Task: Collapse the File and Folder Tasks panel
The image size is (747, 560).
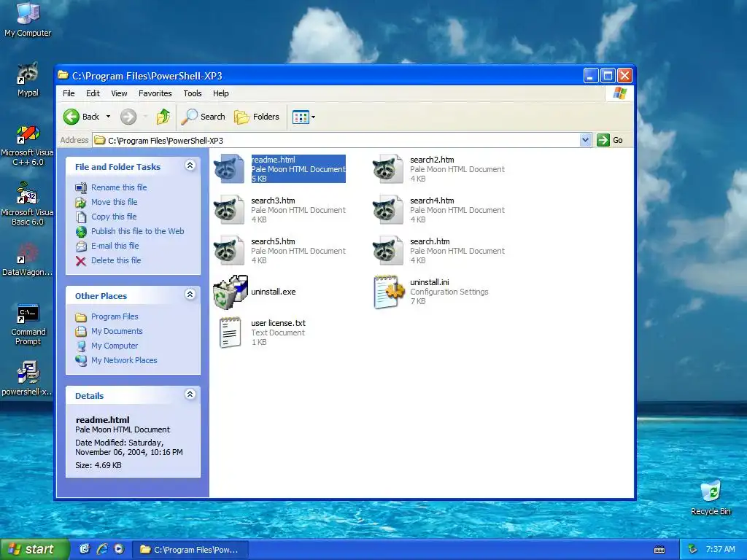Action: pyautogui.click(x=190, y=166)
